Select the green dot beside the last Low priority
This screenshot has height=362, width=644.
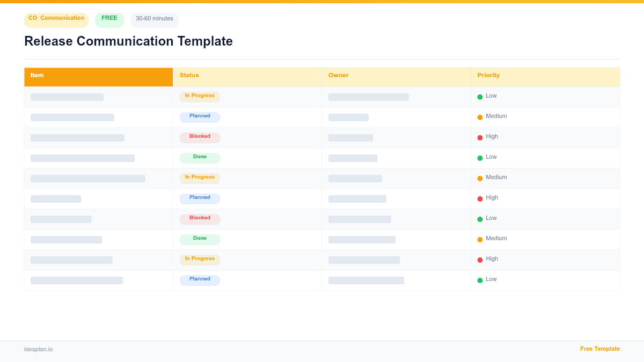pos(479,279)
